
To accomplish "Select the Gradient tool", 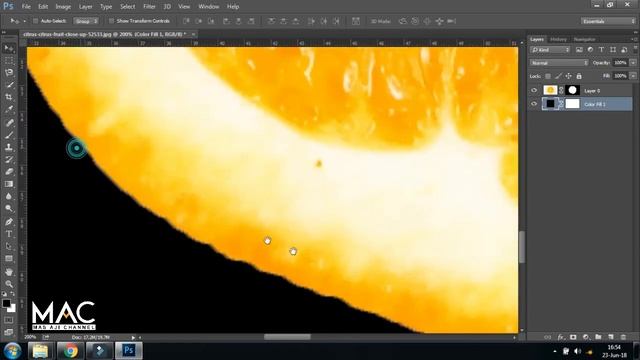I will (x=9, y=184).
